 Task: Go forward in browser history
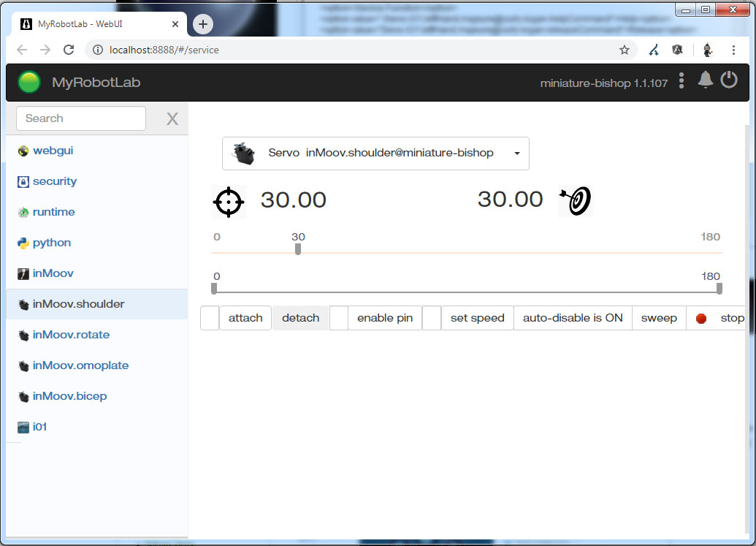pos(45,50)
